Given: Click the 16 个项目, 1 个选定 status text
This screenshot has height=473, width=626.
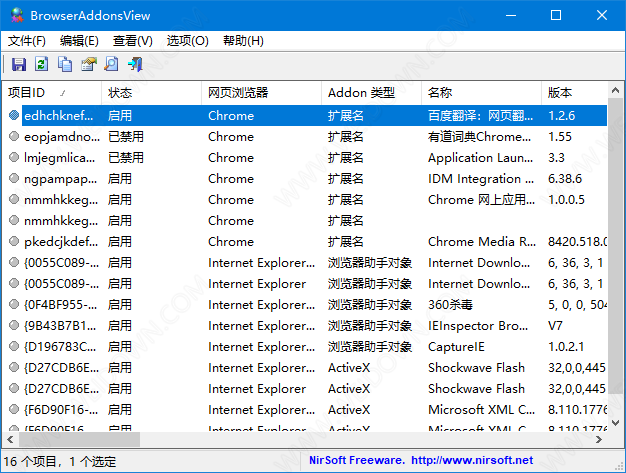Looking at the screenshot, I should (x=60, y=462).
